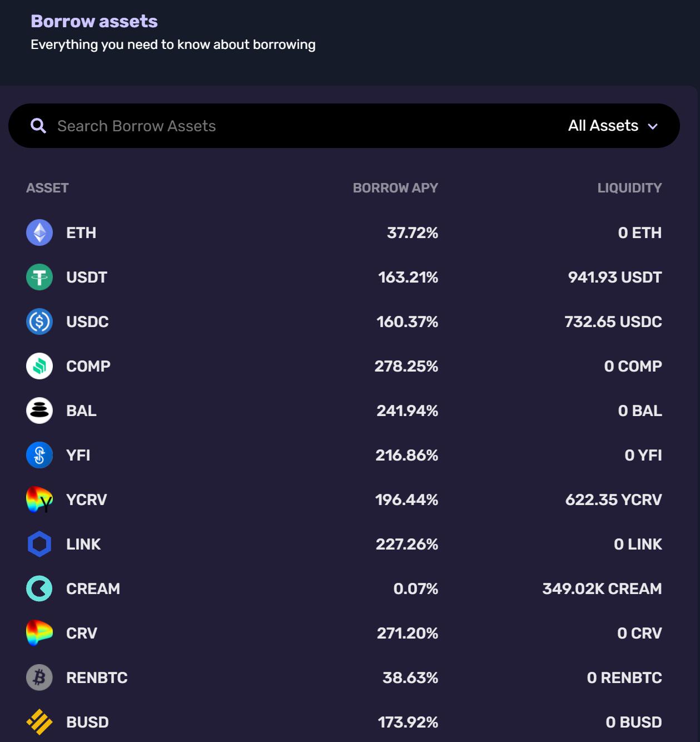700x742 pixels.
Task: Click the COMP Compound token icon
Action: tap(39, 366)
